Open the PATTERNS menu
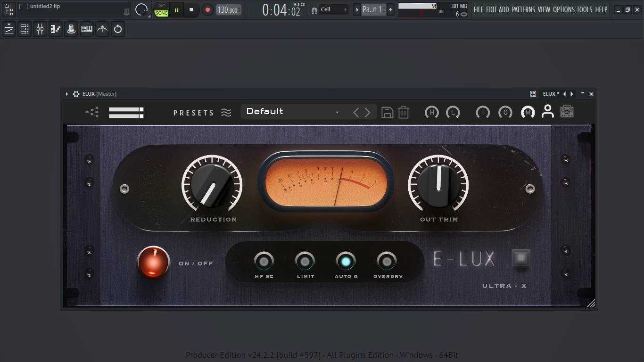644x362 pixels. pyautogui.click(x=523, y=9)
